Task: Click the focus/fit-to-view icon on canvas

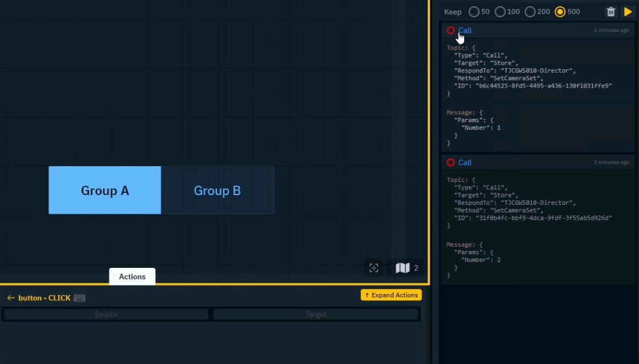Action: [374, 268]
